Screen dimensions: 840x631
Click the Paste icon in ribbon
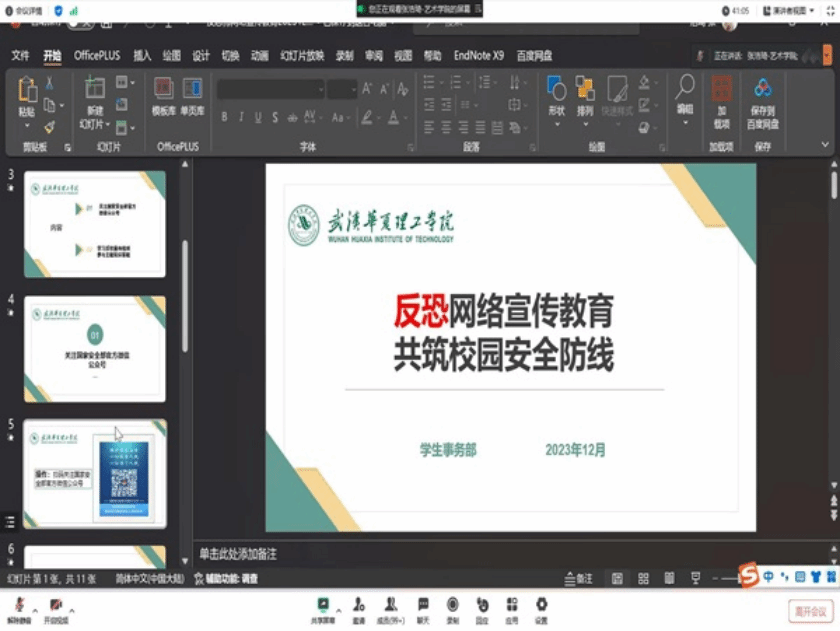point(26,97)
